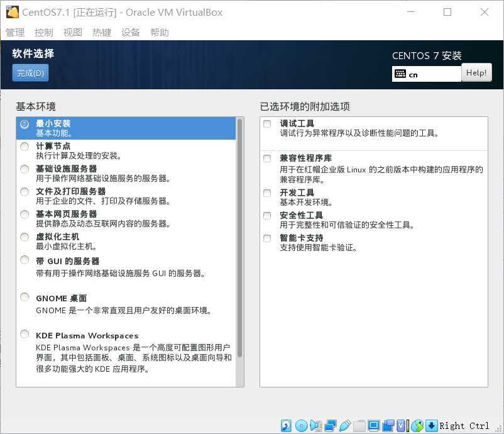Click the 调试行为异常程序 description text
504x434 pixels.
359,133
